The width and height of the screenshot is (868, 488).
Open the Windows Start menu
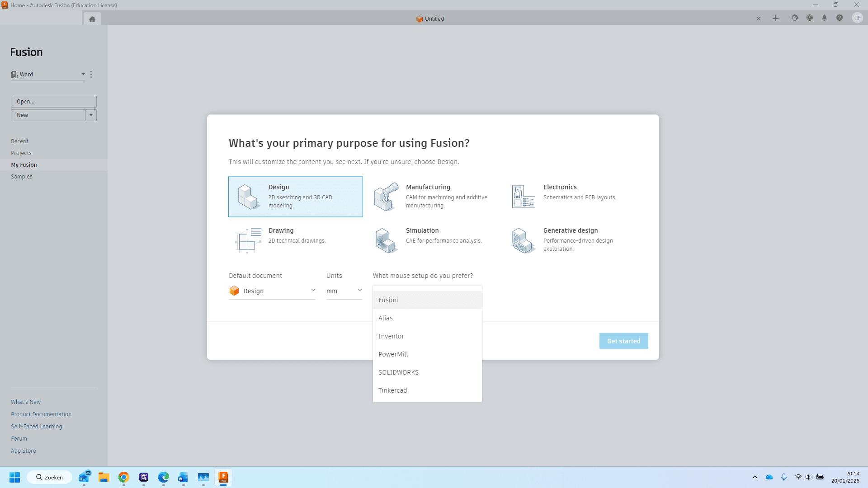point(14,477)
